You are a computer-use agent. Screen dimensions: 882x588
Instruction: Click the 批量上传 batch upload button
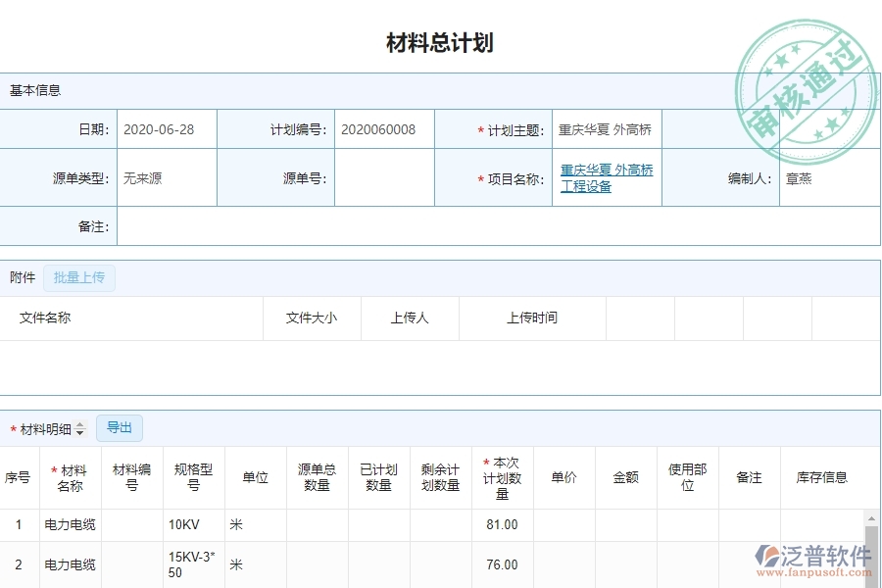coord(79,278)
